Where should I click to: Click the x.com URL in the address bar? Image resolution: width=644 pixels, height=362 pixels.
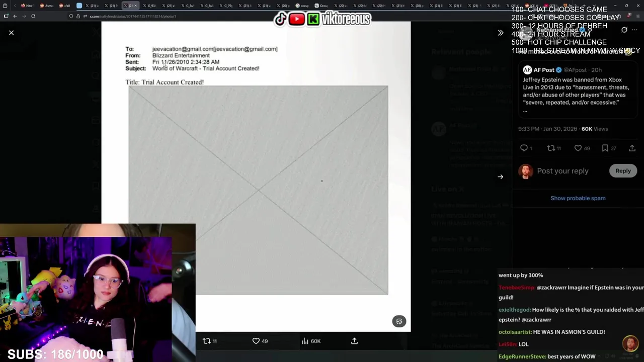coord(132,16)
